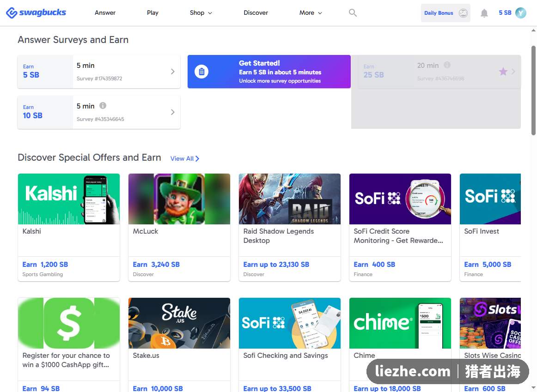Open the search magnifier icon
Screen dimensions: 537x392
point(353,12)
